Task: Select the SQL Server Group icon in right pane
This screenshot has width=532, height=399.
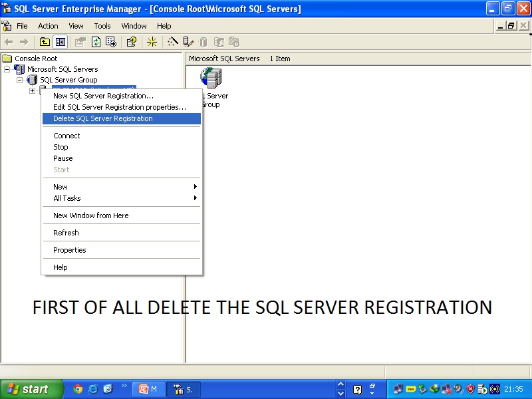Action: [x=211, y=77]
